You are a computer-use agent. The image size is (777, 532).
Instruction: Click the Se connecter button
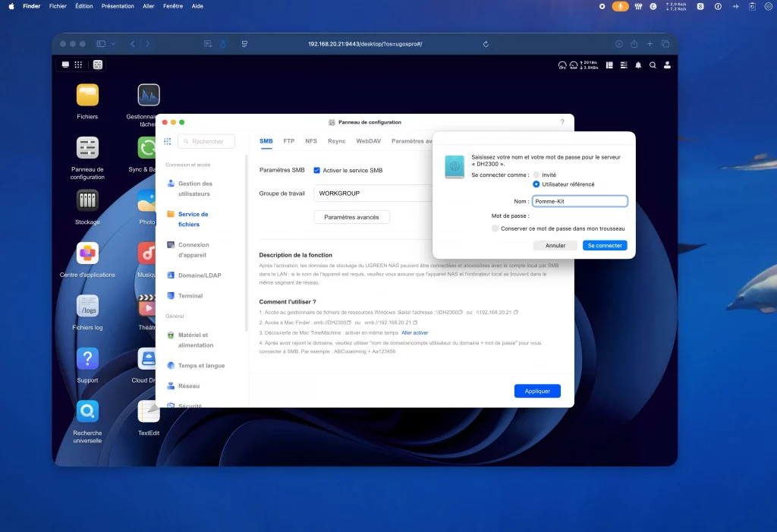coord(605,246)
